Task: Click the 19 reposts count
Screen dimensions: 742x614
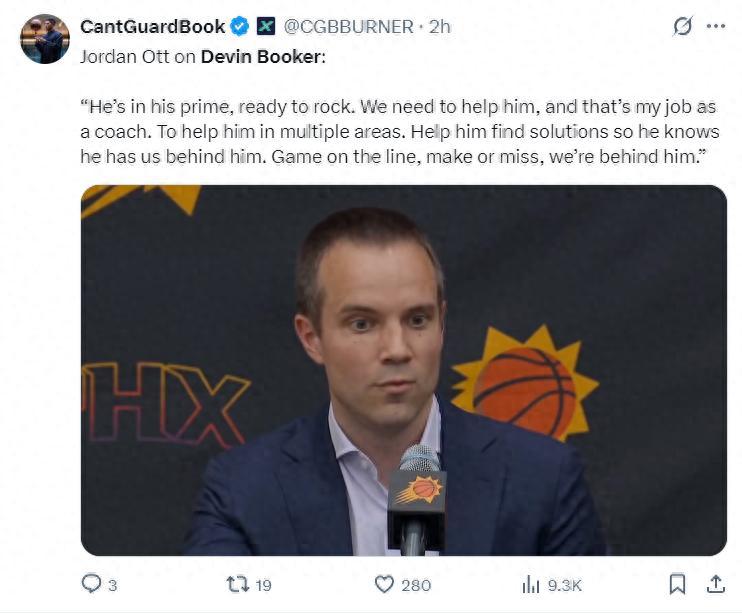Action: click(263, 585)
